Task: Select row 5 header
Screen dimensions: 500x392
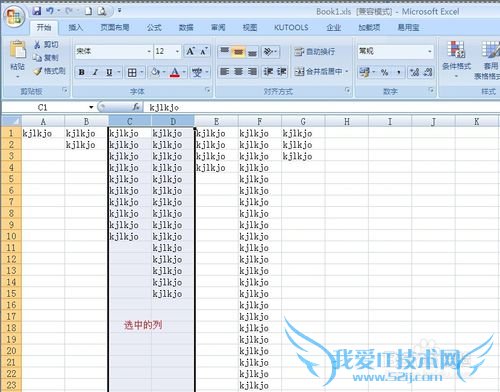Action: tap(11, 179)
